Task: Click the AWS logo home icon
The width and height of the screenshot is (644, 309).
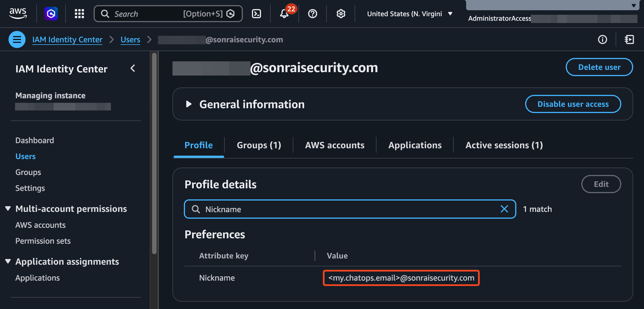Action: 18,13
